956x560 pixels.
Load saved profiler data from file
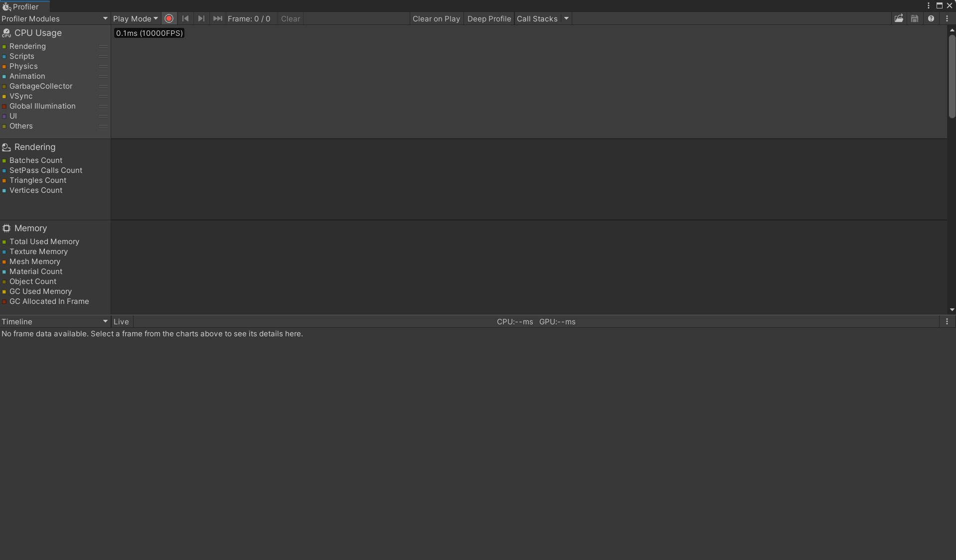pyautogui.click(x=899, y=19)
